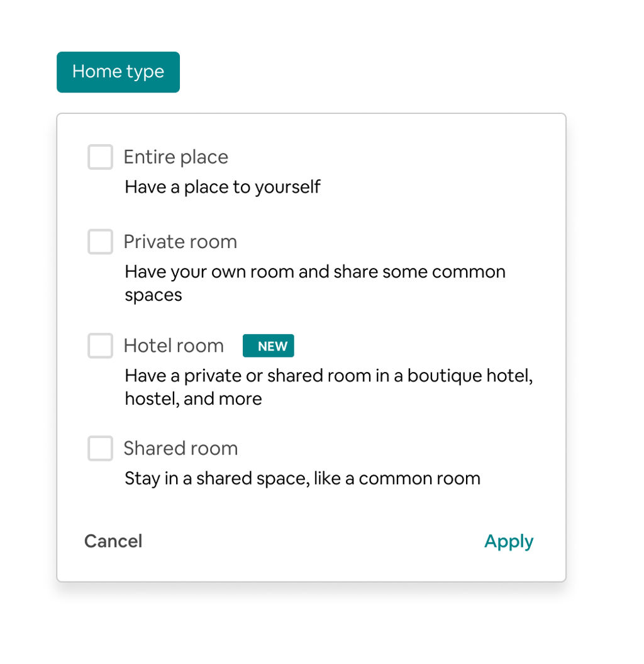
Task: Apply the selected home type filters
Action: [509, 541]
